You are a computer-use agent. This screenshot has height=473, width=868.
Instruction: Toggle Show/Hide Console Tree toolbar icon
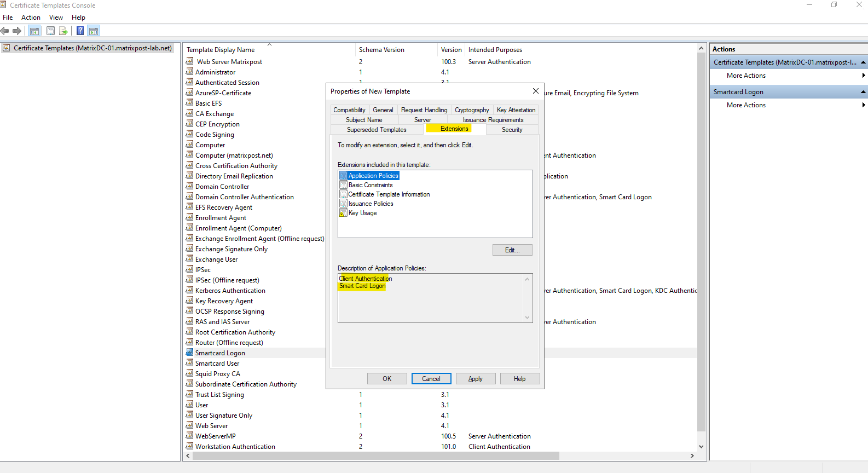point(34,31)
